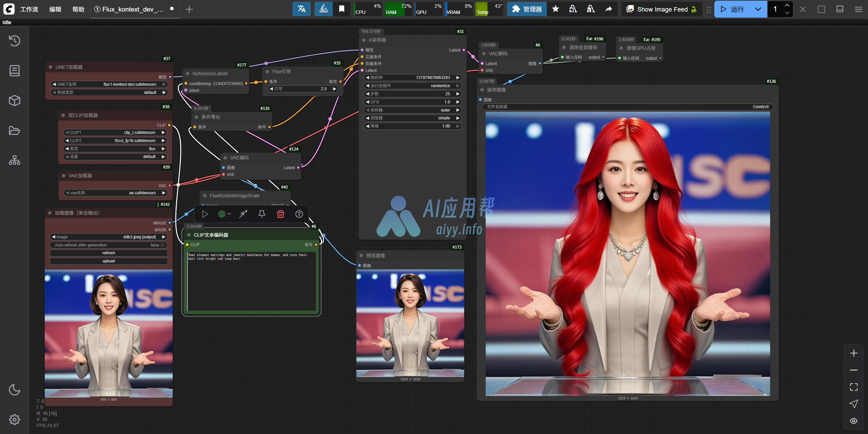Switch to the Flux_kontext_dev workflow tab

[134, 9]
